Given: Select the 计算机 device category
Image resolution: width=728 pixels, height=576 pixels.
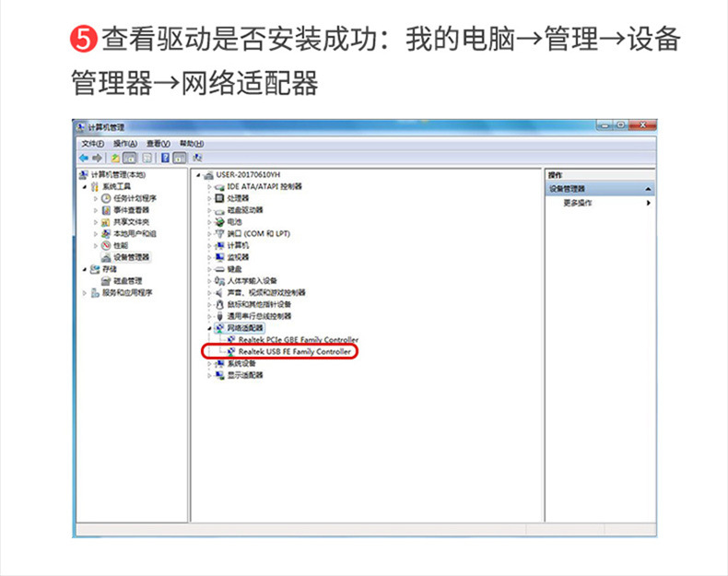Looking at the screenshot, I should 238,245.
